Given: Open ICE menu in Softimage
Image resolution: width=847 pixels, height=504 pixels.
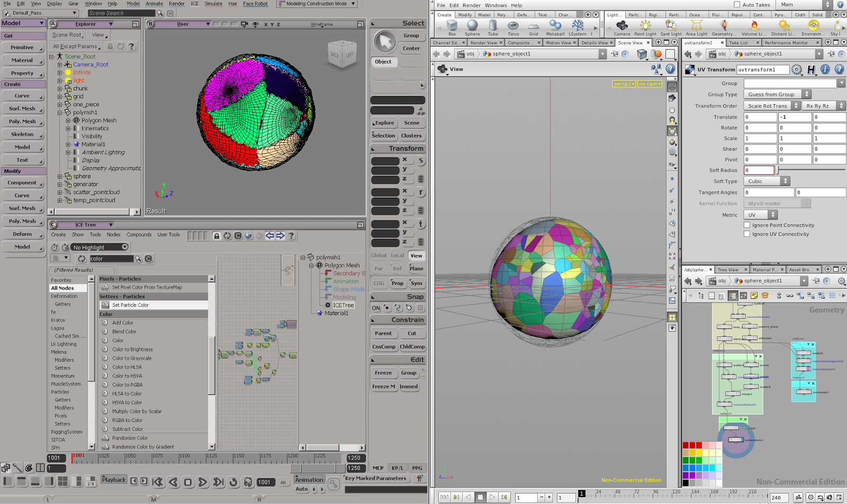Looking at the screenshot, I should [x=195, y=4].
